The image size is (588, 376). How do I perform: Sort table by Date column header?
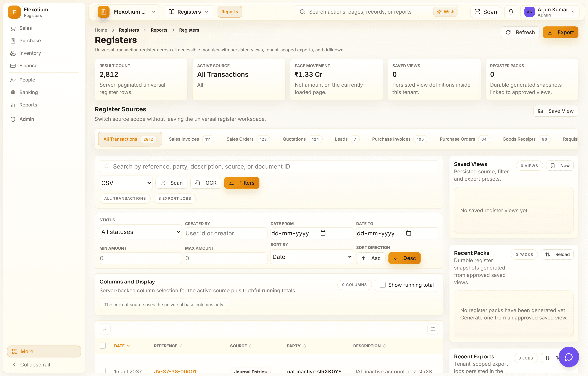122,346
